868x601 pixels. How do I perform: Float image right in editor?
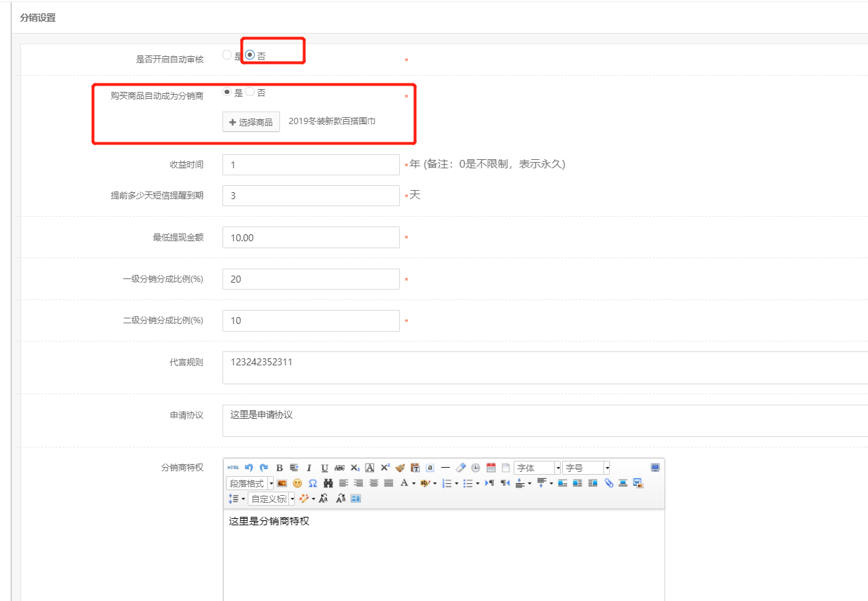(x=592, y=483)
